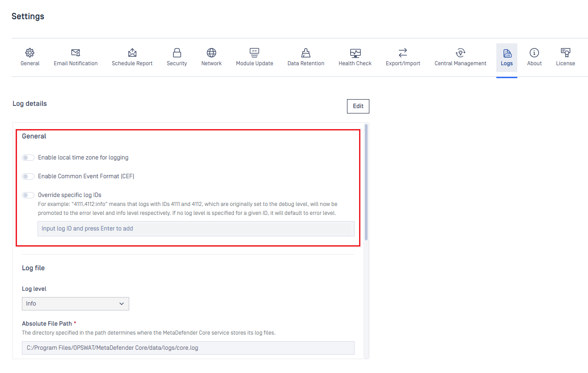
Task: Select the Security tab label
Action: 177,63
